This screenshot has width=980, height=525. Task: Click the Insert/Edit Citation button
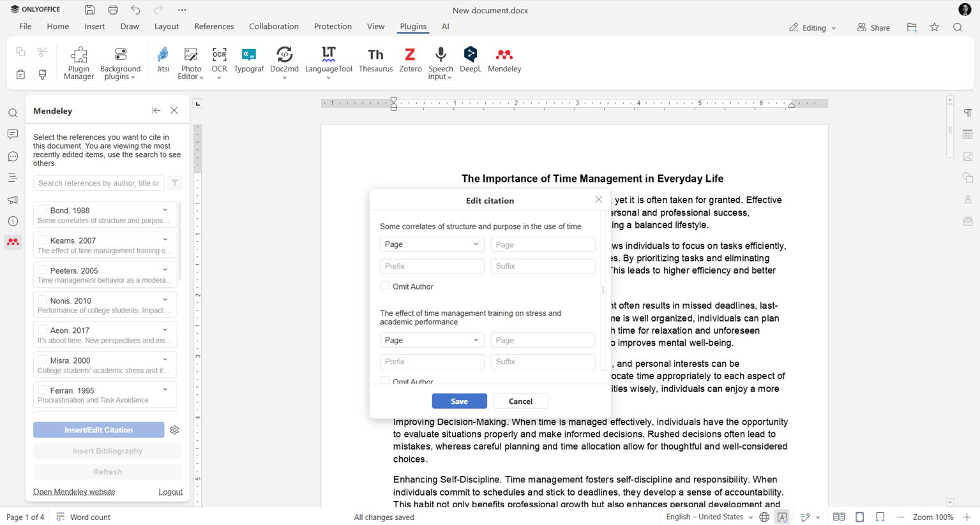point(98,430)
